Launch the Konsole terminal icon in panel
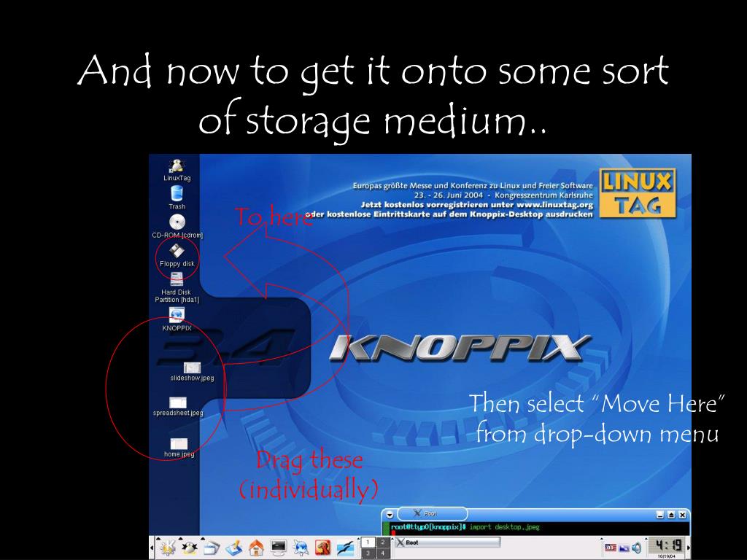The image size is (747, 560). tap(278, 548)
